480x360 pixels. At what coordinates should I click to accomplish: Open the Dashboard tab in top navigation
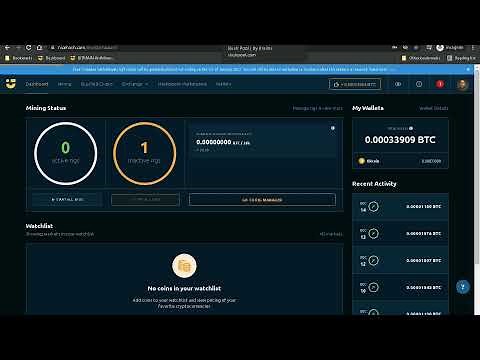click(37, 84)
